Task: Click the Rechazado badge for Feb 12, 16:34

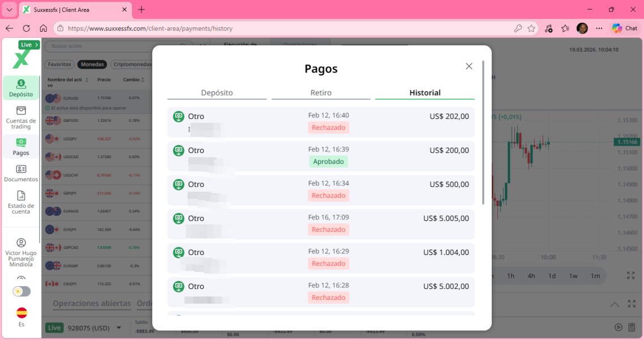Action: click(328, 195)
